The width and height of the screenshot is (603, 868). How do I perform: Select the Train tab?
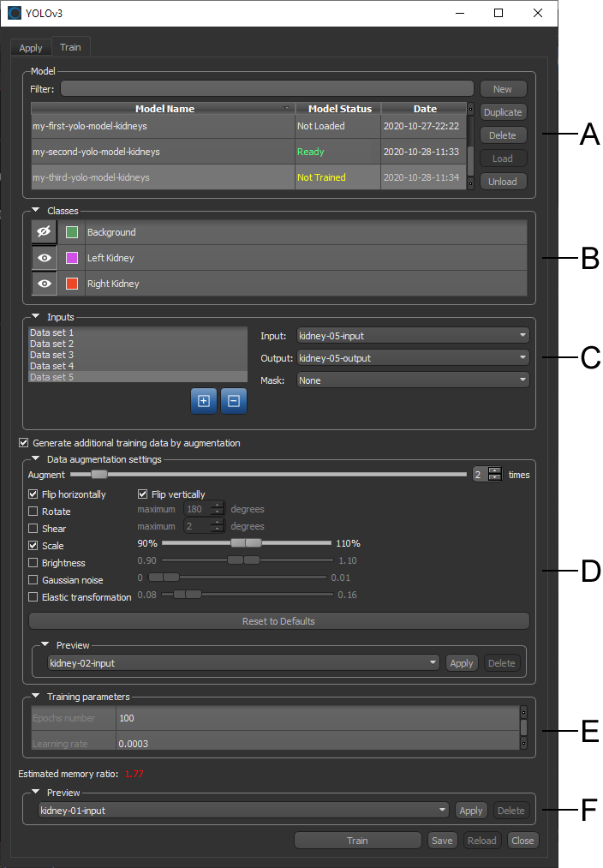coord(70,48)
